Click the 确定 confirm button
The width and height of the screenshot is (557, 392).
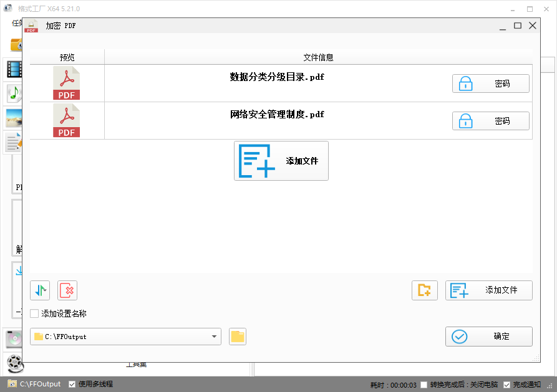488,336
